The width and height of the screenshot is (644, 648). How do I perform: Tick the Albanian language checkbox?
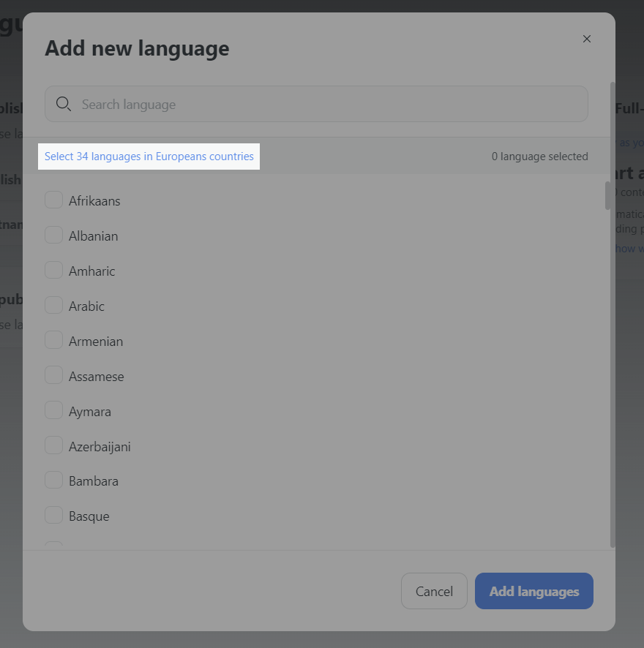[x=54, y=235]
